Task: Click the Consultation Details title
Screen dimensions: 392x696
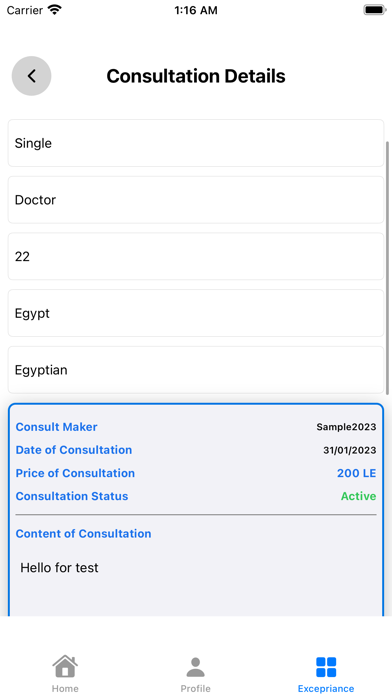Action: [x=196, y=76]
